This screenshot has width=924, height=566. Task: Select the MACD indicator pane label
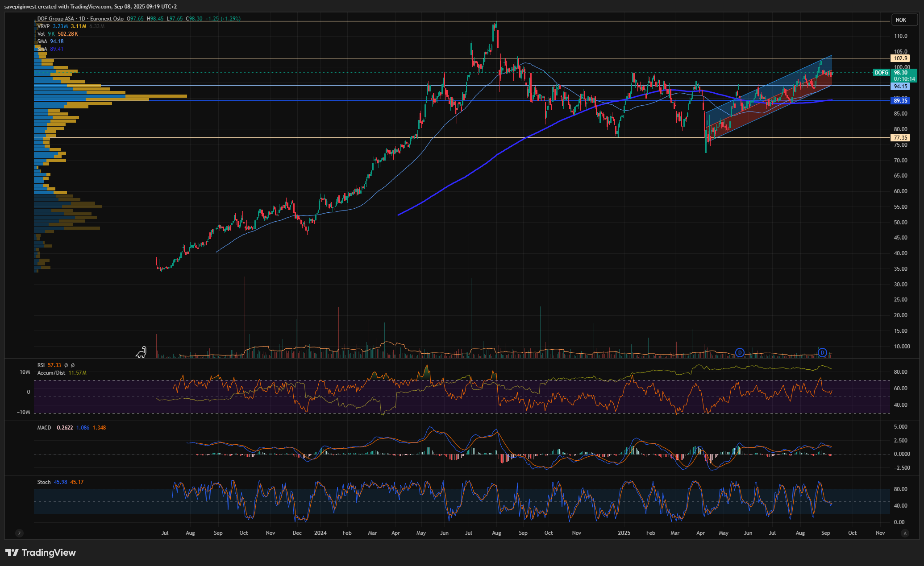click(x=44, y=428)
